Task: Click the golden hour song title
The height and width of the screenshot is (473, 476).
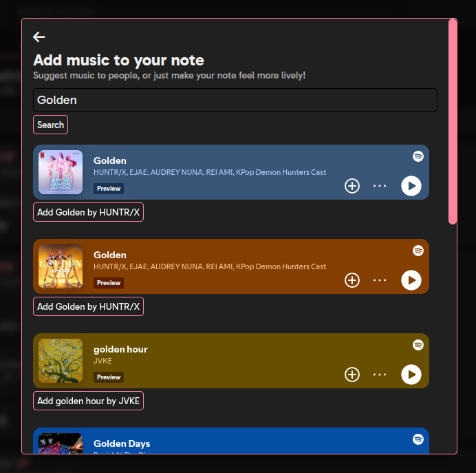Action: 120,349
